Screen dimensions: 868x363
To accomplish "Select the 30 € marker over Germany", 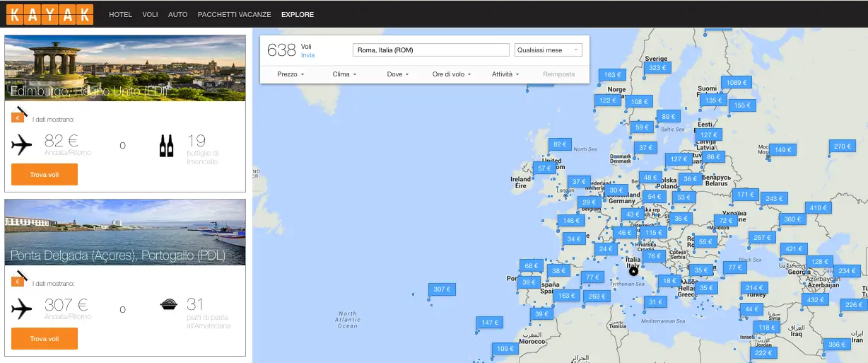I will [x=616, y=190].
